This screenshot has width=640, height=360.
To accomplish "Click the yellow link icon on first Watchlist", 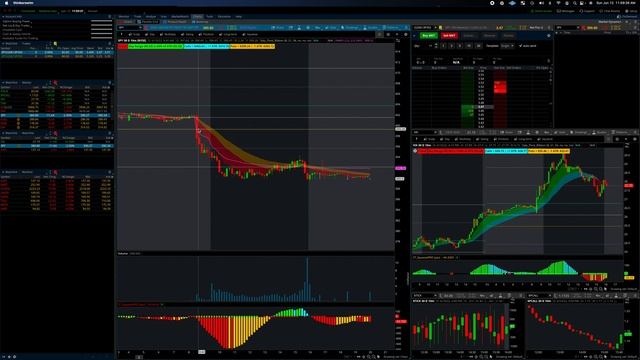I will (x=55, y=44).
